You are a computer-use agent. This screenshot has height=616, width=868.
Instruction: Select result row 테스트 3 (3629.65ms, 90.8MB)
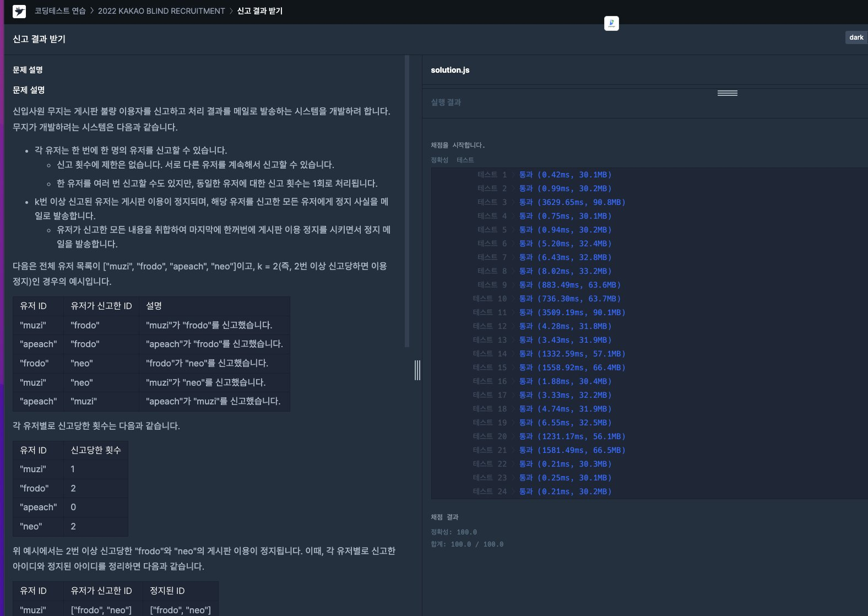coord(551,202)
